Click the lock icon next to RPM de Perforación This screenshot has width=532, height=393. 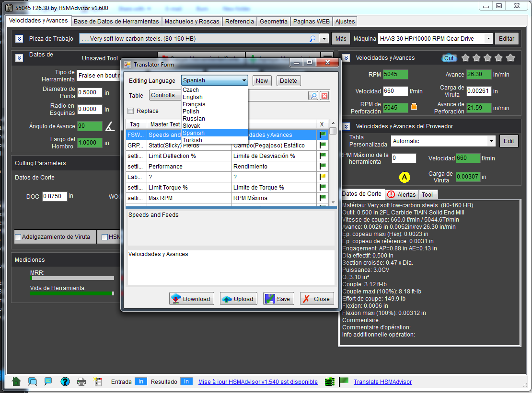point(414,107)
